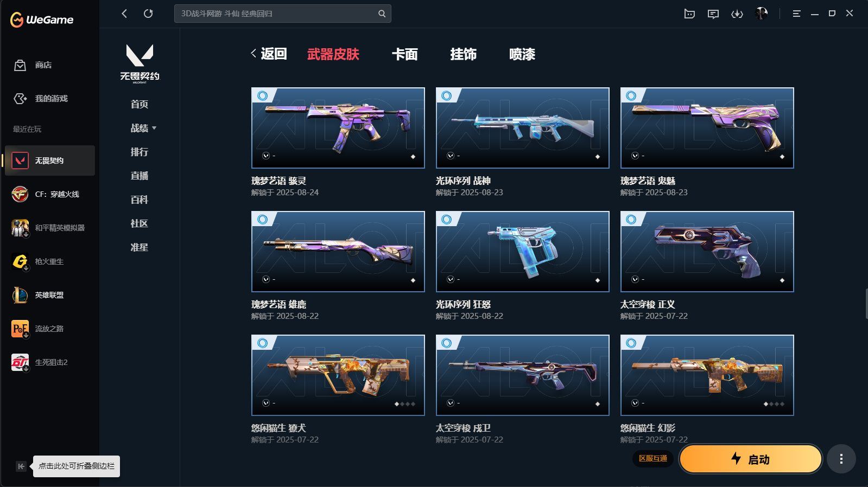Switch to the 卡面 tab
Viewport: 868px width, 487px height.
405,54
